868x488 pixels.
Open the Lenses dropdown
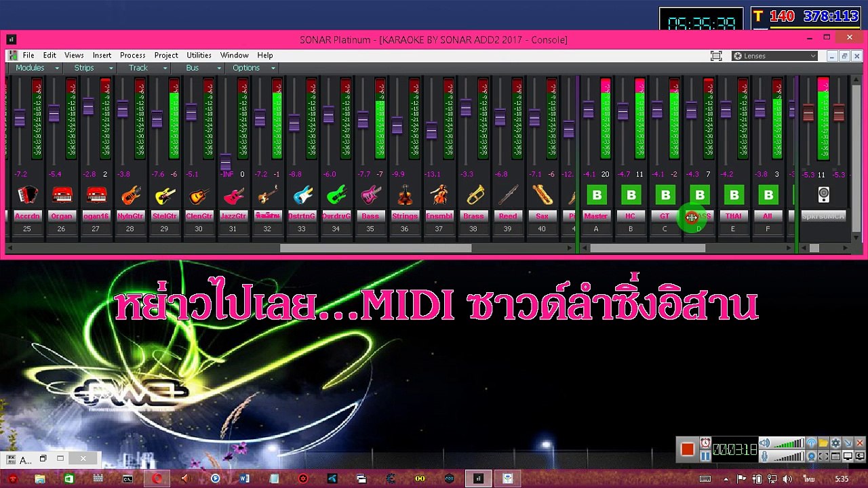tap(774, 56)
